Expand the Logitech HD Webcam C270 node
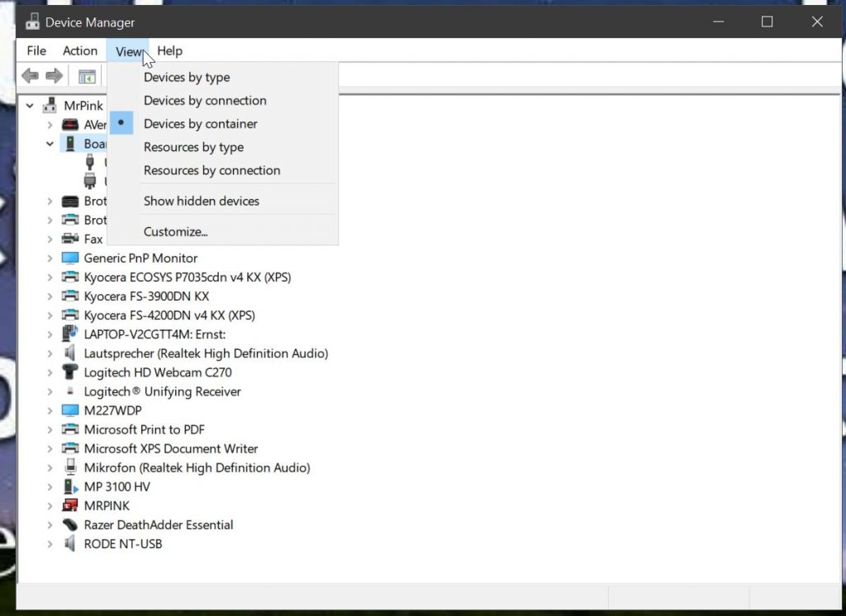Viewport: 846px width, 616px height. click(x=50, y=372)
